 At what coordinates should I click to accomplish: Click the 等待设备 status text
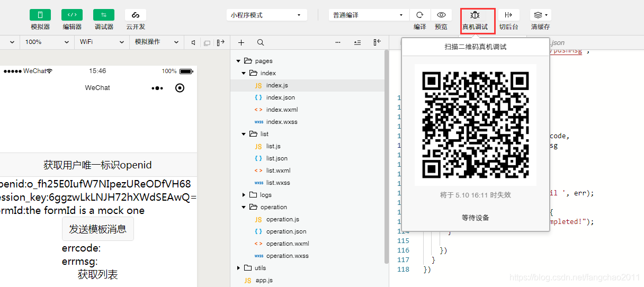click(475, 218)
